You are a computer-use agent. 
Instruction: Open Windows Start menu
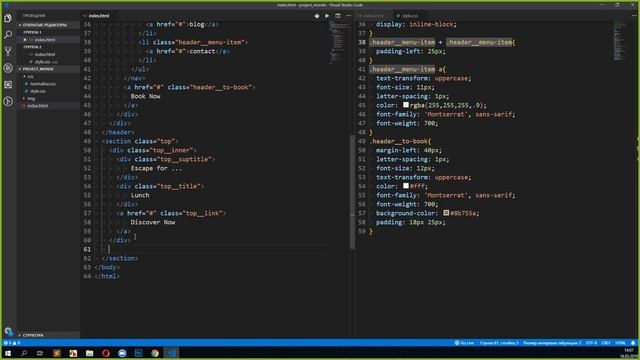(x=8, y=353)
